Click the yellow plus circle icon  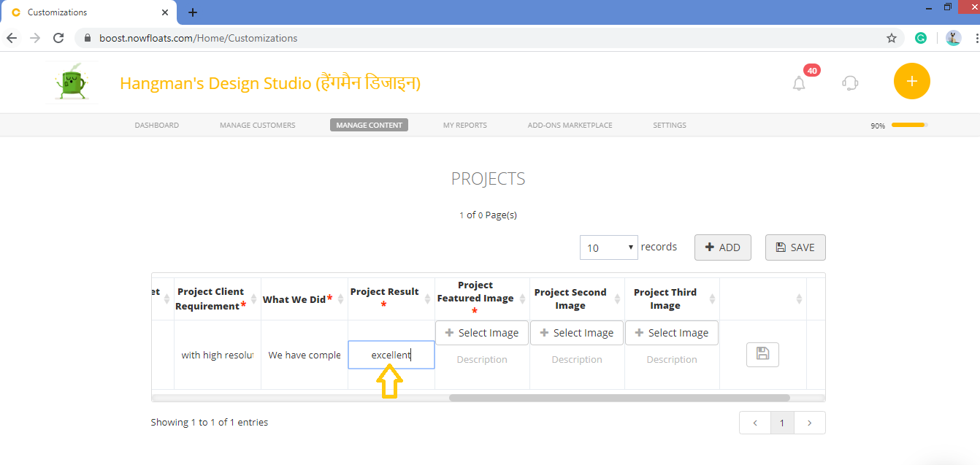click(911, 81)
